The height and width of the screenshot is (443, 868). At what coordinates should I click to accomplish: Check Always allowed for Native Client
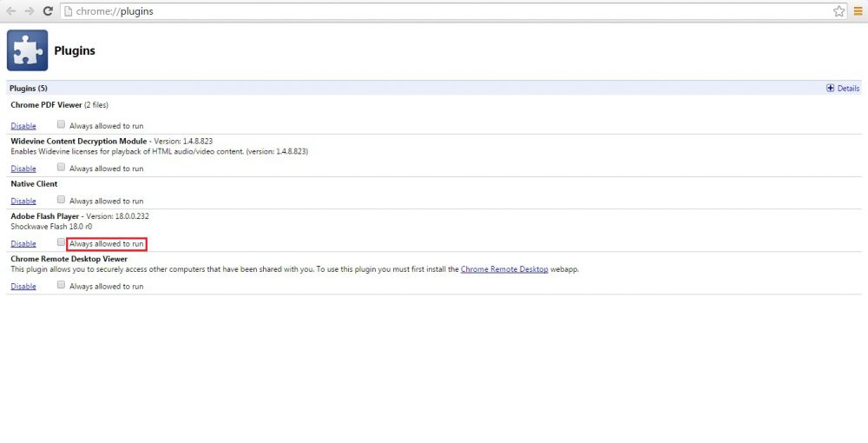(61, 200)
